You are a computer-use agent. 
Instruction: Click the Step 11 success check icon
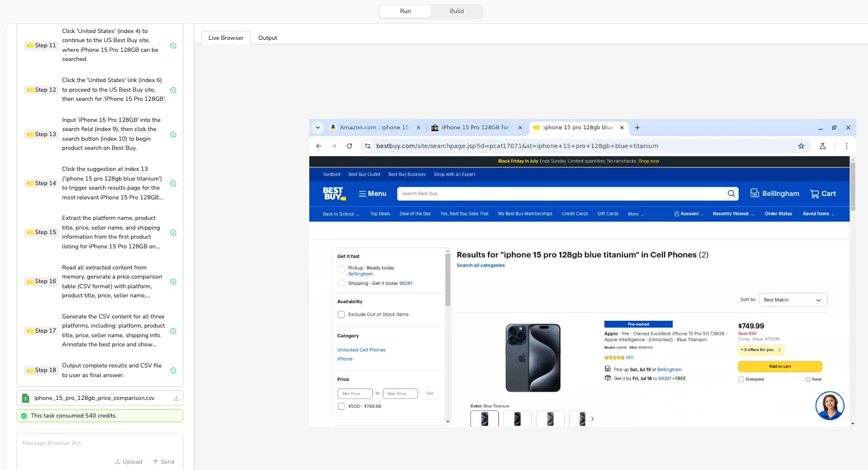(x=173, y=46)
